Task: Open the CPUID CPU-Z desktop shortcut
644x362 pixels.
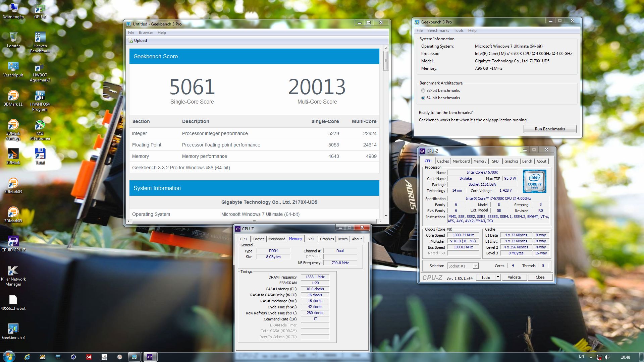Action: click(x=13, y=244)
